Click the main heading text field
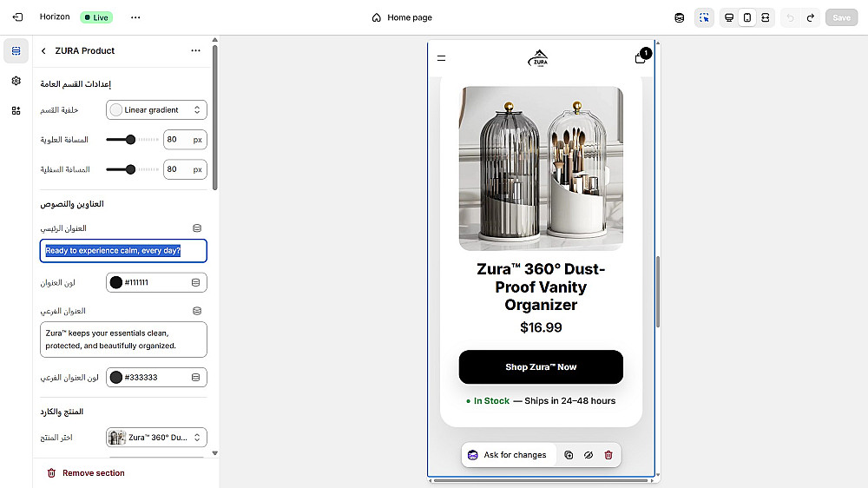 123,251
